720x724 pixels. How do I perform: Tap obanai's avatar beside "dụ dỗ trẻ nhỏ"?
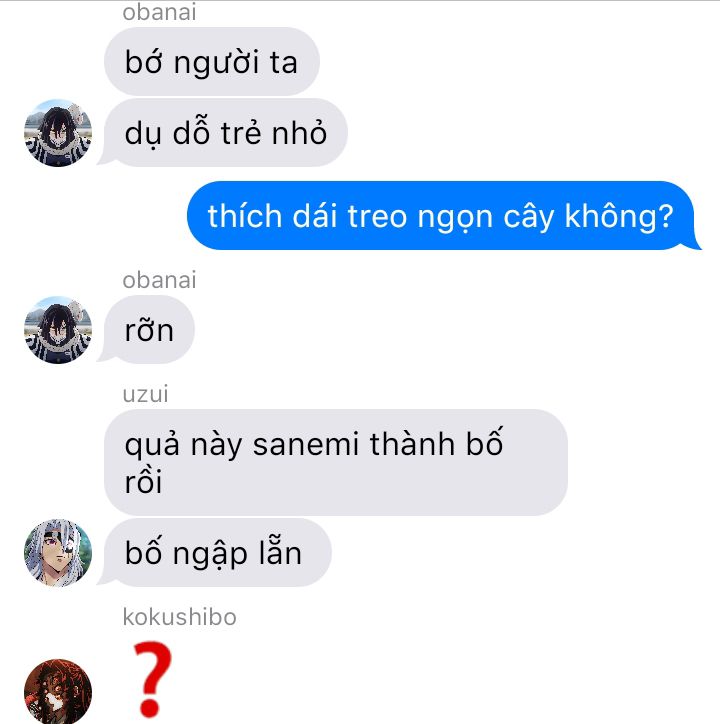58,133
